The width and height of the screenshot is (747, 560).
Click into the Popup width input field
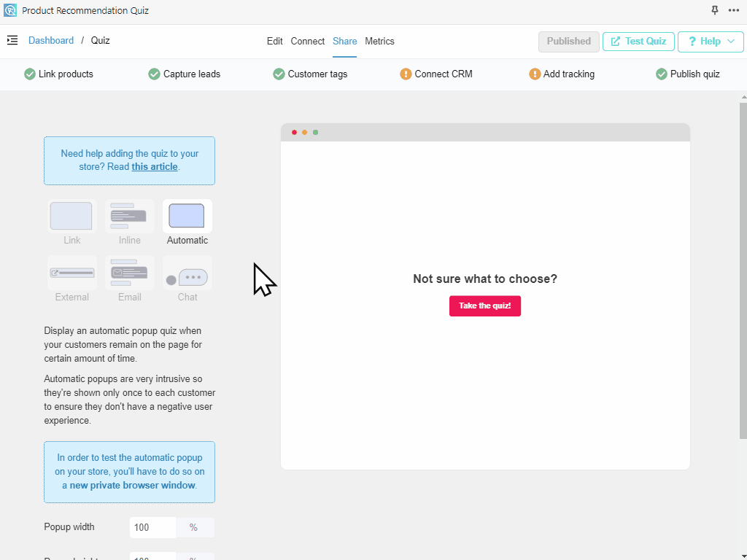[x=152, y=528]
